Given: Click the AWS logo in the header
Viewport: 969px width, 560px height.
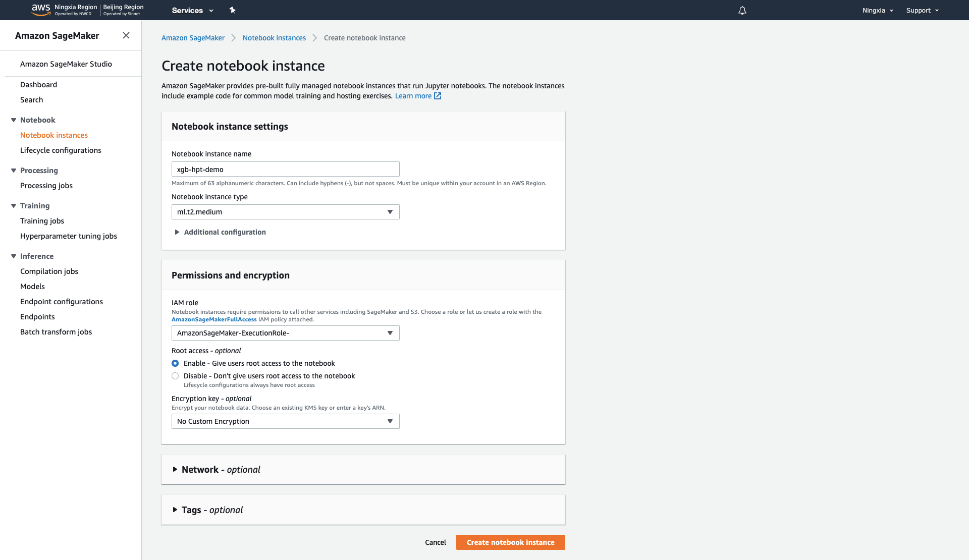Looking at the screenshot, I should (x=41, y=10).
